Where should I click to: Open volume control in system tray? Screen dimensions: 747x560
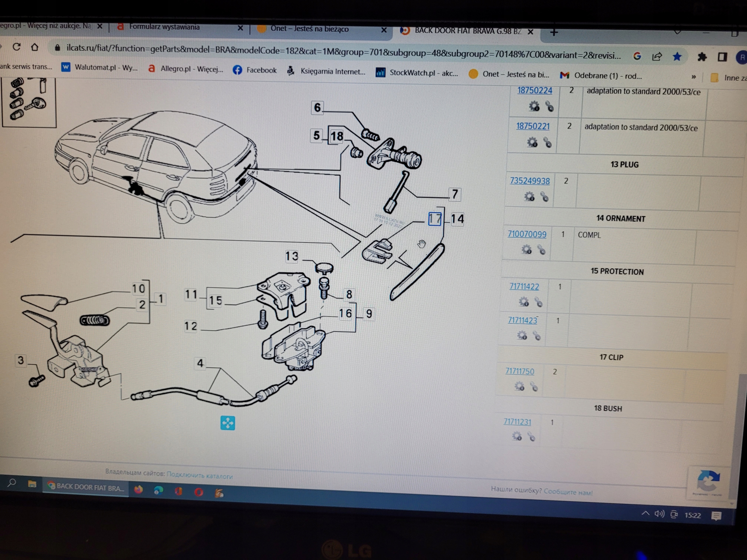659,514
